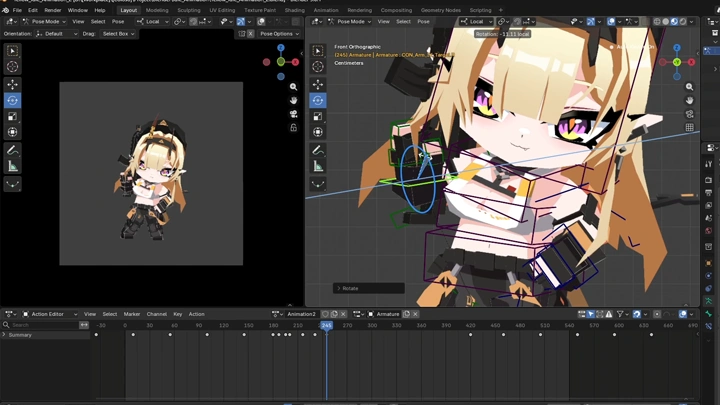Toggle overlays button in right viewport header
720x405 pixels.
tap(611, 22)
